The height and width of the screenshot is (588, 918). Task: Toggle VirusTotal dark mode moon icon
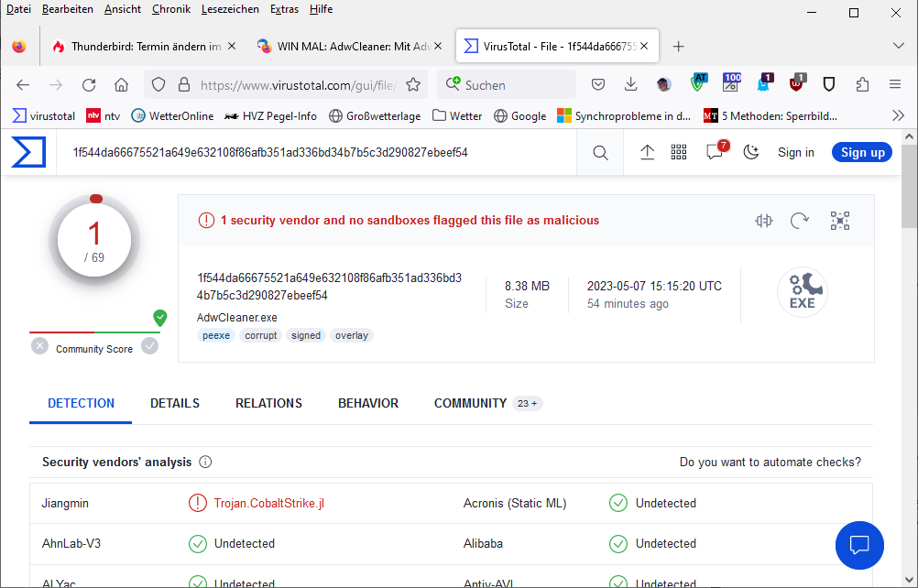pos(750,153)
